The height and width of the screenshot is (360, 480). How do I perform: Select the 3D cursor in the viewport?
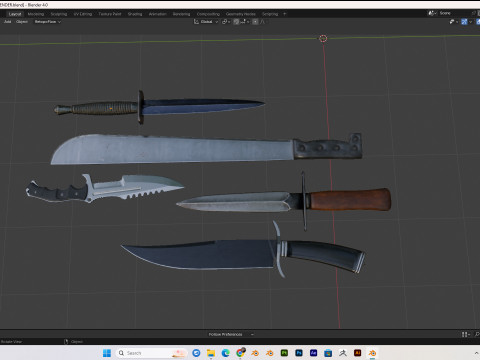coord(323,38)
